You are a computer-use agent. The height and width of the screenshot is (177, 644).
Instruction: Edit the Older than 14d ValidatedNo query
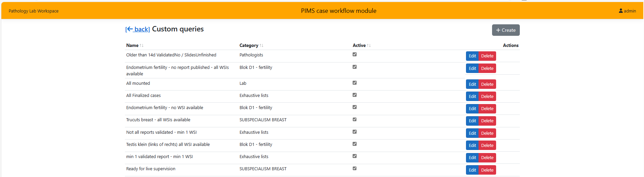click(x=472, y=56)
